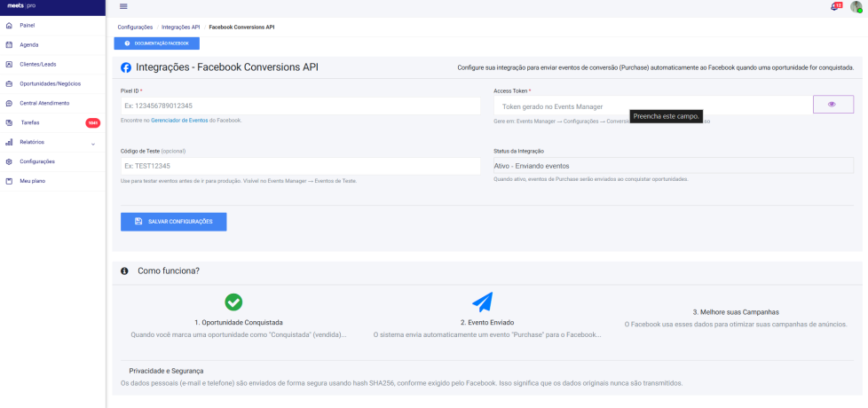Screen dimensions: 868x408
Task: Open Documentação Facebook button
Action: (157, 43)
